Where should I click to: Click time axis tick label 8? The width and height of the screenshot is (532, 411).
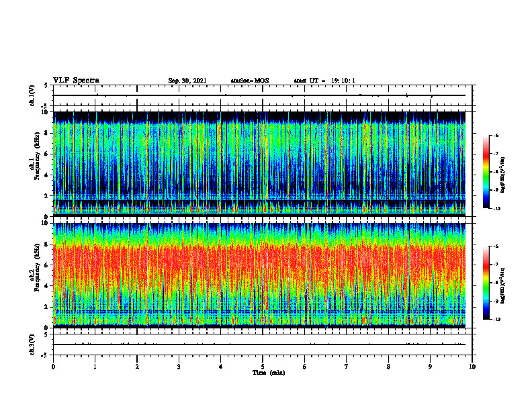click(388, 367)
